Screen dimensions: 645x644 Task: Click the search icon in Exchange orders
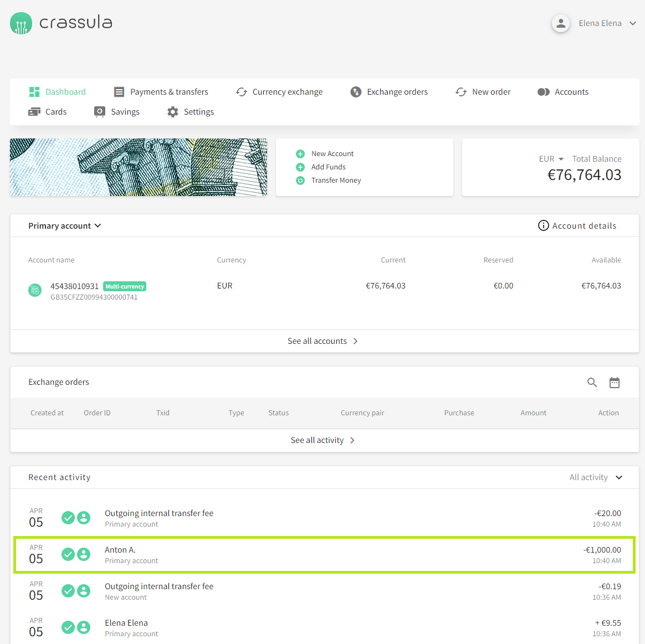tap(592, 383)
